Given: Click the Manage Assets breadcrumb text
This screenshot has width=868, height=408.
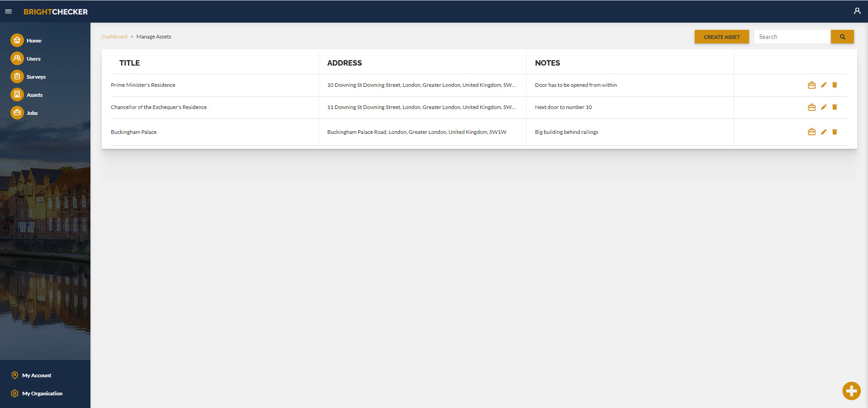Looking at the screenshot, I should [x=154, y=37].
